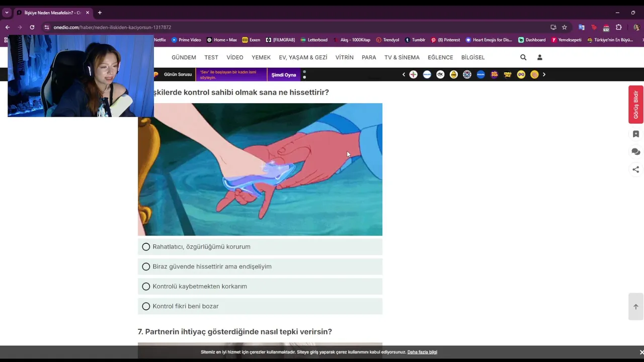The image size is (644, 362).
Task: Bookmark this page with the star icon
Action: pos(565,27)
